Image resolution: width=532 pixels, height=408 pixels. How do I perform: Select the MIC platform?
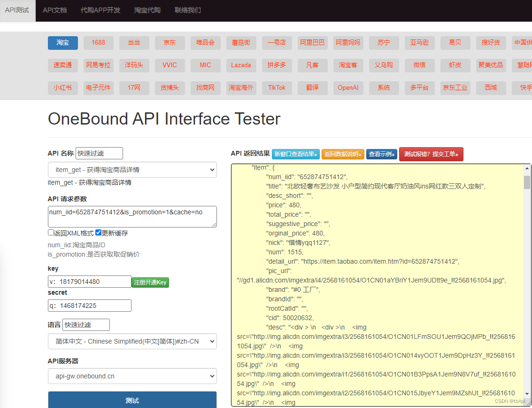coord(206,65)
